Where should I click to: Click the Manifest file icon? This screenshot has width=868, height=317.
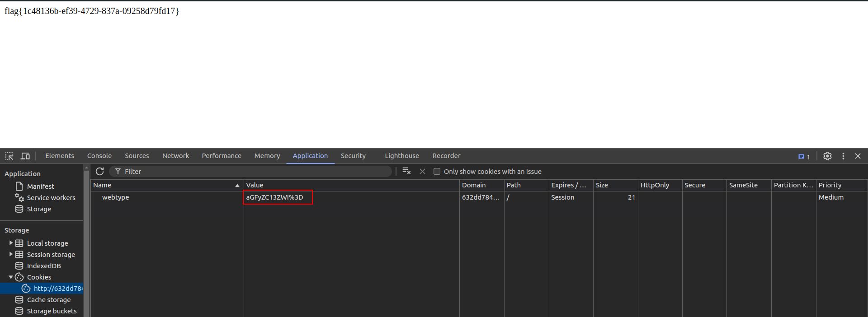pos(19,186)
